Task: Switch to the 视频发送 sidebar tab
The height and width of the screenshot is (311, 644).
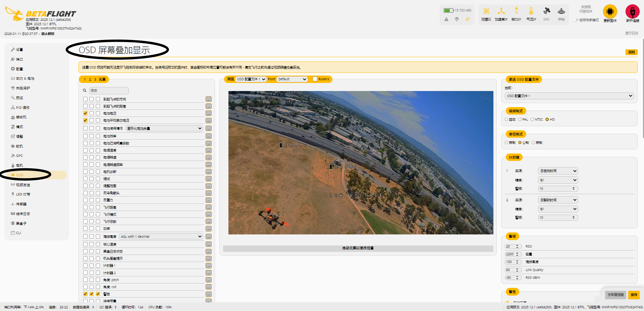Action: pyautogui.click(x=23, y=185)
